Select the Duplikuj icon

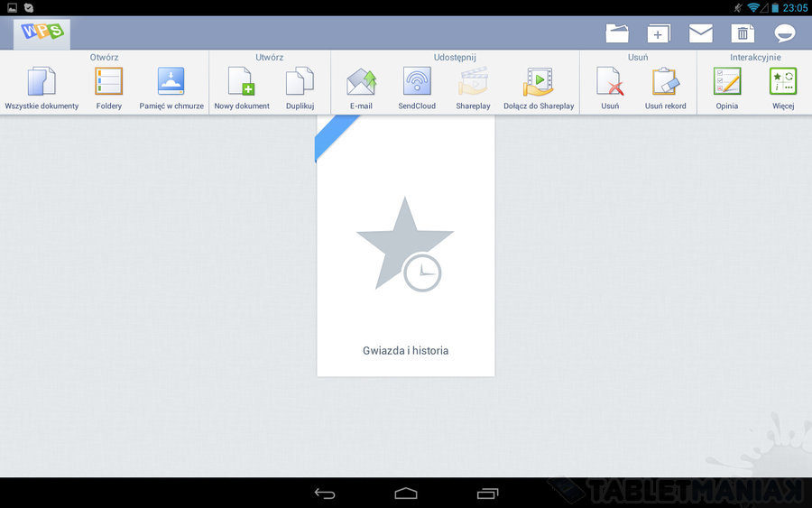point(300,83)
